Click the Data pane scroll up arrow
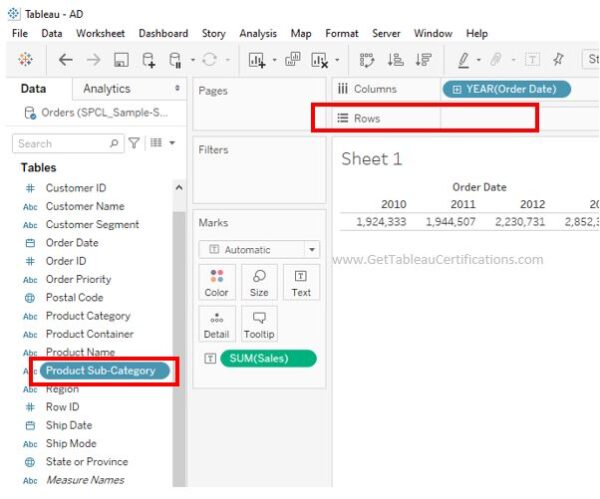The width and height of the screenshot is (600, 499). pyautogui.click(x=179, y=188)
